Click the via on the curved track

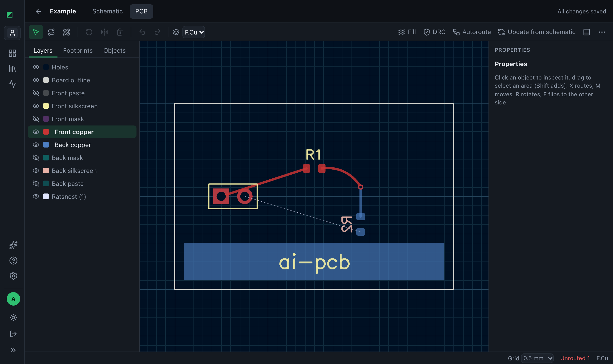tap(360, 187)
